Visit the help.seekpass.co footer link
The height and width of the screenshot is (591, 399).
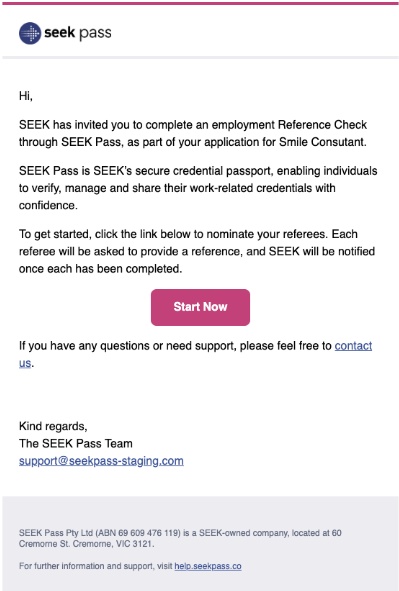tap(208, 566)
